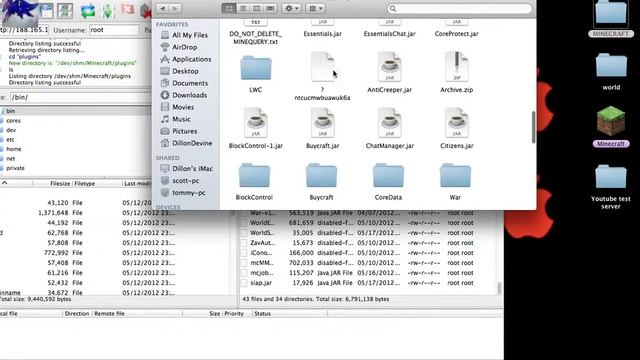Select dev folder in FileZilla local tree
The width and height of the screenshot is (640, 360).
coord(11,130)
